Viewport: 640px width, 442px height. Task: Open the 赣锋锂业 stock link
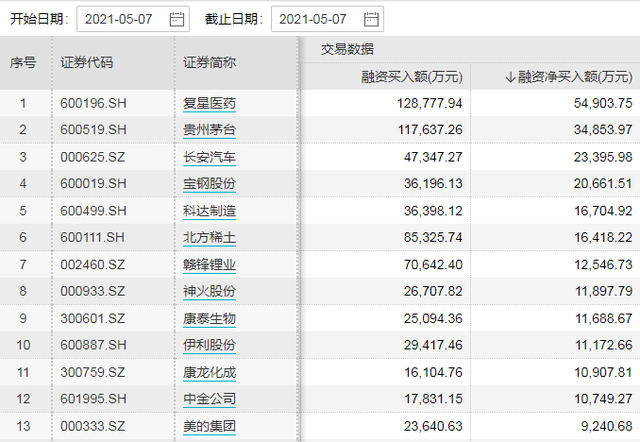tap(209, 265)
